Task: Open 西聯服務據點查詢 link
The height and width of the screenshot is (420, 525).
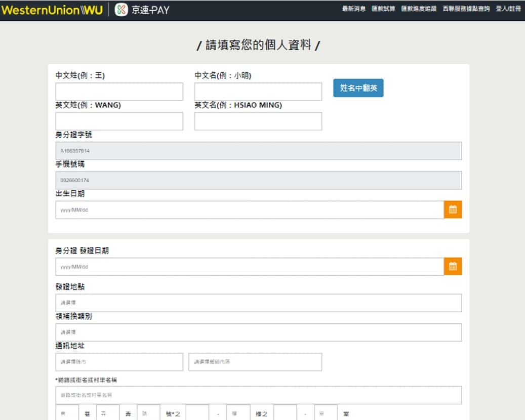Action: [x=466, y=9]
